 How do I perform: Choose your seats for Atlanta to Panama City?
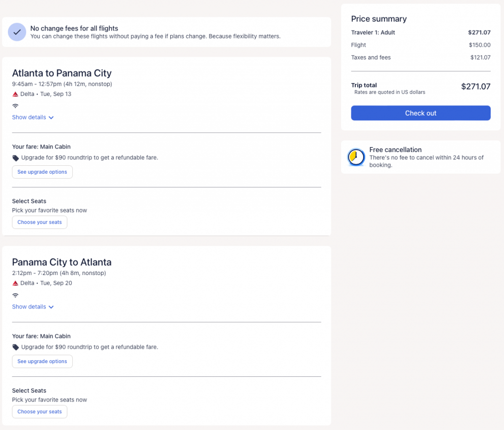coord(39,222)
